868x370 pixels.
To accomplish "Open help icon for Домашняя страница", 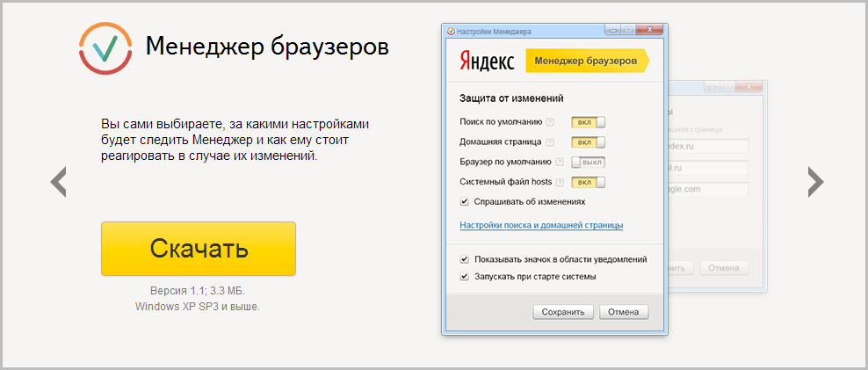I will pos(550,142).
